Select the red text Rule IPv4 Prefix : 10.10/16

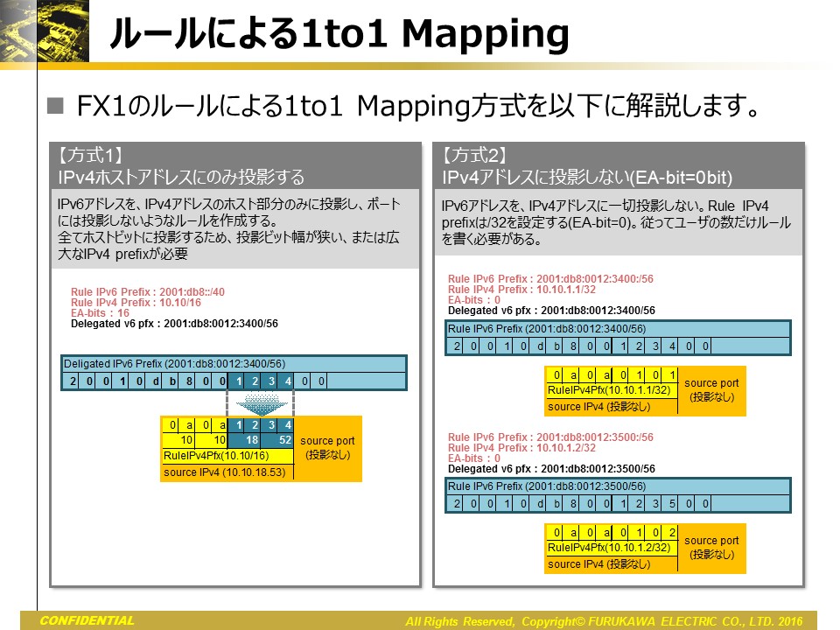pyautogui.click(x=136, y=303)
